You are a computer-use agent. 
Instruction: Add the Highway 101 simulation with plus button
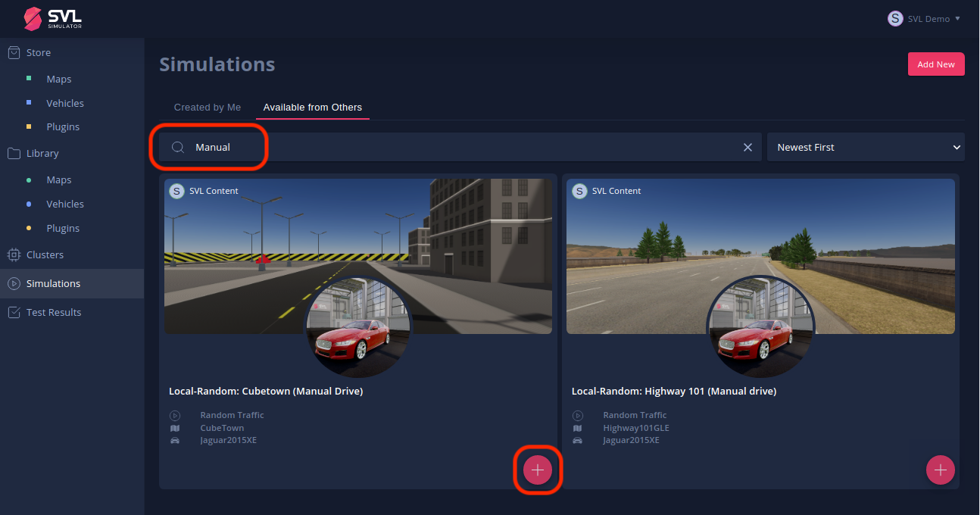pyautogui.click(x=941, y=470)
